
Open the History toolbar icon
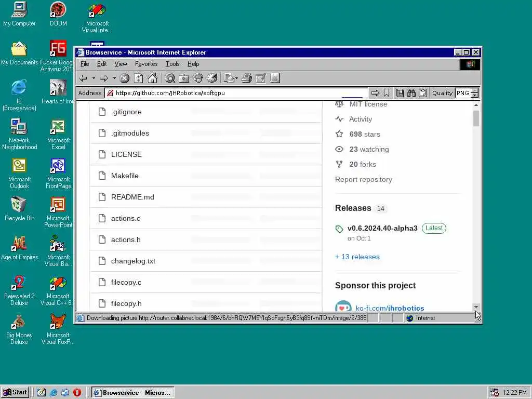coord(212,78)
